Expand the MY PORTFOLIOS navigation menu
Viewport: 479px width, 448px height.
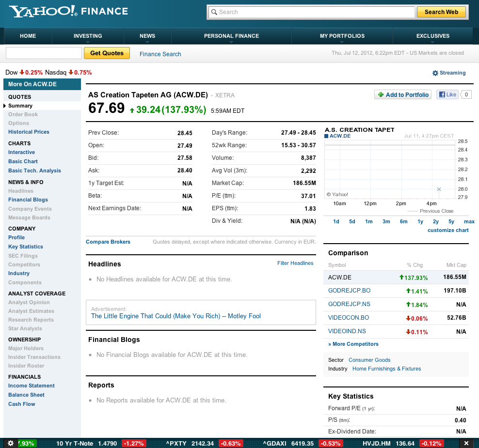(x=342, y=36)
